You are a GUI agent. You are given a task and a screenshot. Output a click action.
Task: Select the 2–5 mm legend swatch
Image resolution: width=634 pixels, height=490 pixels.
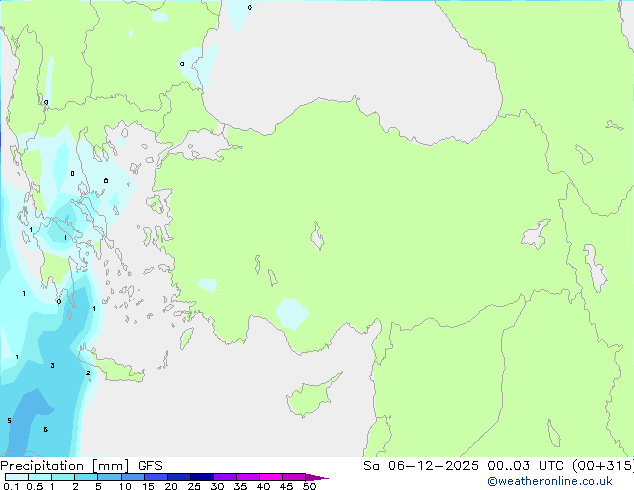point(86,477)
